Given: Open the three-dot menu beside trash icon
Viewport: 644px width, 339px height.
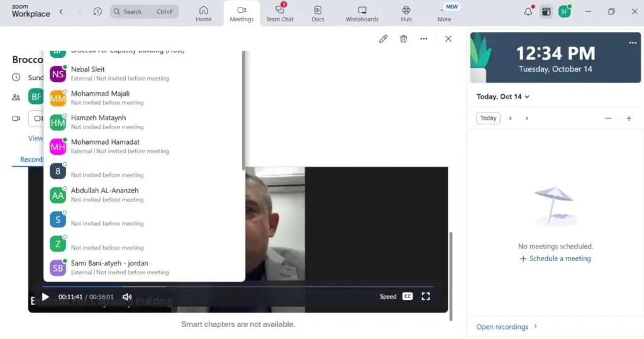Looking at the screenshot, I should pyautogui.click(x=424, y=39).
